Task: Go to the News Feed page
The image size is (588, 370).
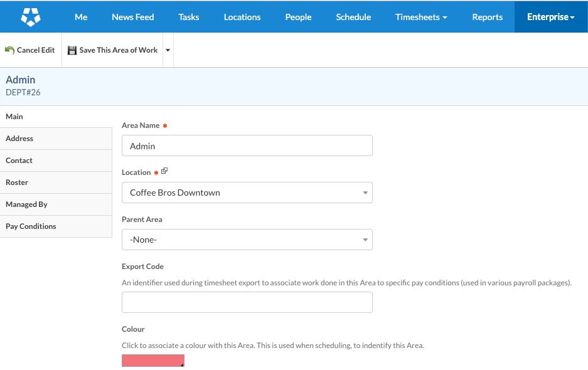Action: point(132,17)
